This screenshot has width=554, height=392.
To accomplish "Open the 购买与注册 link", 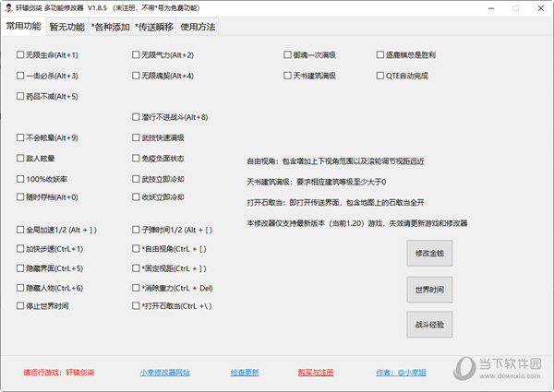I will pyautogui.click(x=315, y=373).
